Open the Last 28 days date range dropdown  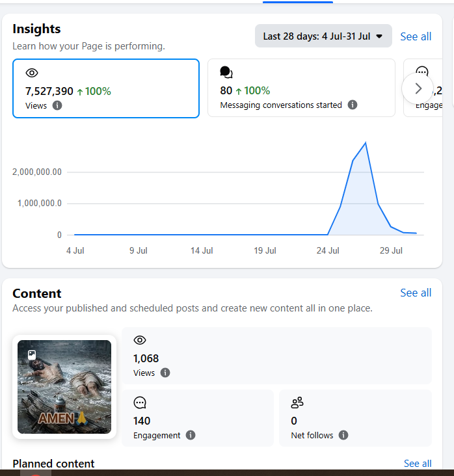[323, 36]
